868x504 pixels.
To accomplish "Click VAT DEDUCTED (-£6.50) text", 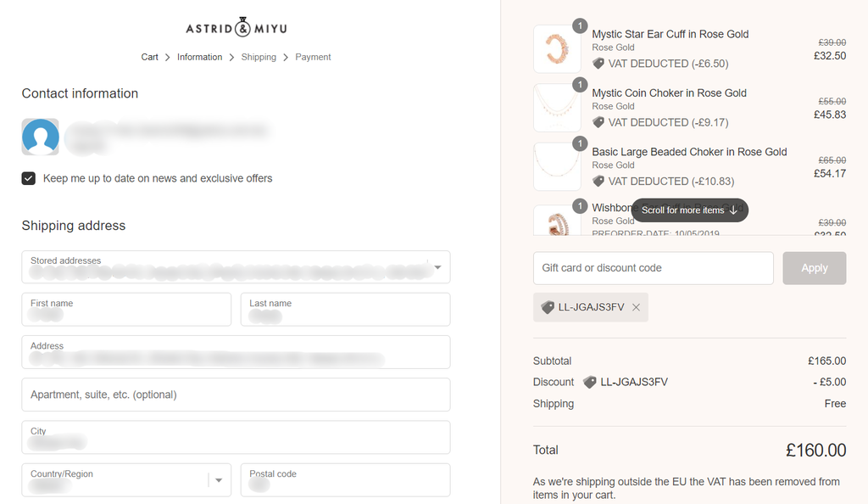I will [x=668, y=64].
